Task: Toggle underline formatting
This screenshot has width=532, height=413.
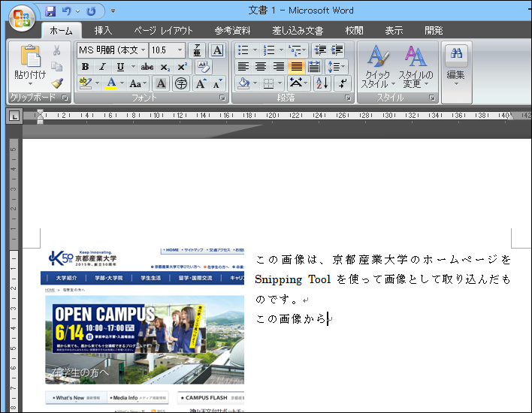Action: 120,67
